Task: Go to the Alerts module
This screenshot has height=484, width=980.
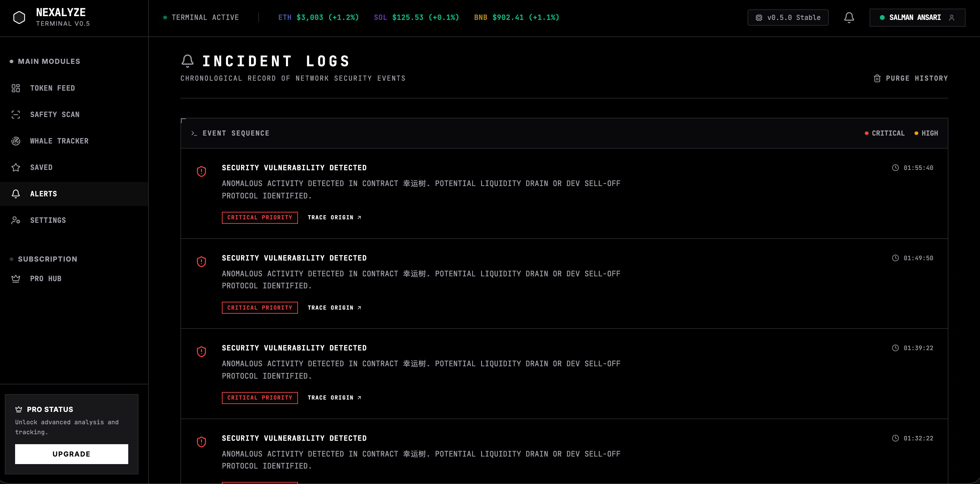Action: coord(43,194)
